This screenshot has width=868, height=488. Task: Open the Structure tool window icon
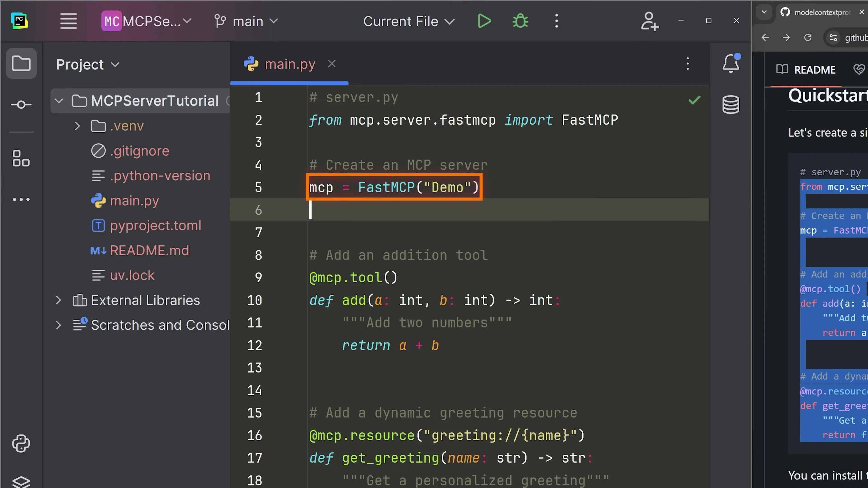[21, 158]
